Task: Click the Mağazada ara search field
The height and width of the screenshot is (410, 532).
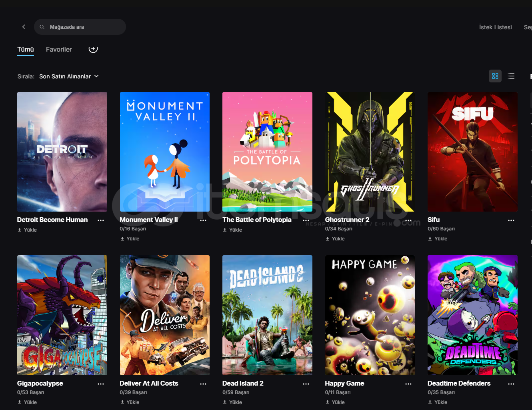Action: [x=80, y=27]
